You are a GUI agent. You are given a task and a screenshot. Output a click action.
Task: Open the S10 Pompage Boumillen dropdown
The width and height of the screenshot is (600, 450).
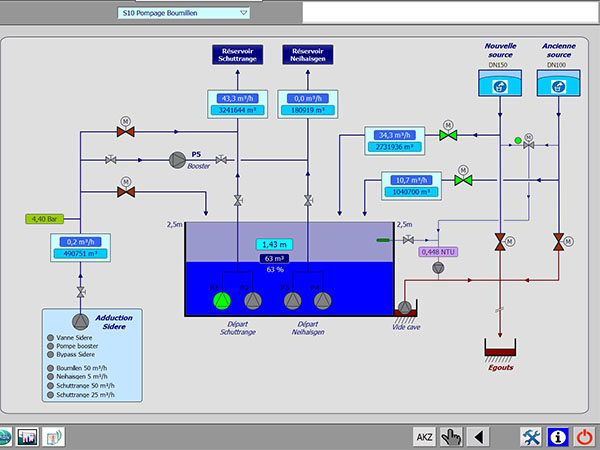[184, 13]
